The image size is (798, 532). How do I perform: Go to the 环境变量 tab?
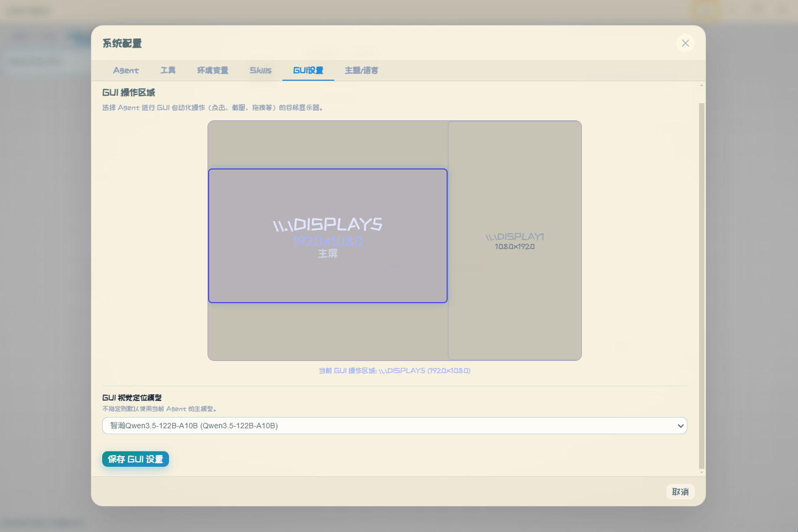click(x=212, y=71)
